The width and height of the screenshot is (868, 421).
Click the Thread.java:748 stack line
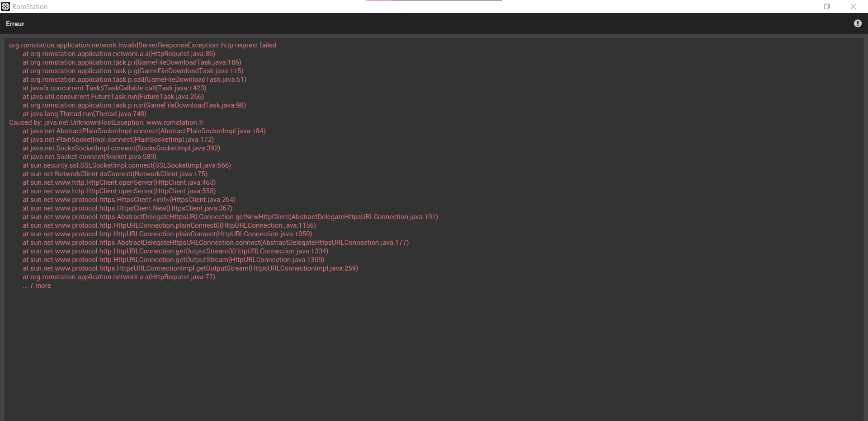click(85, 114)
